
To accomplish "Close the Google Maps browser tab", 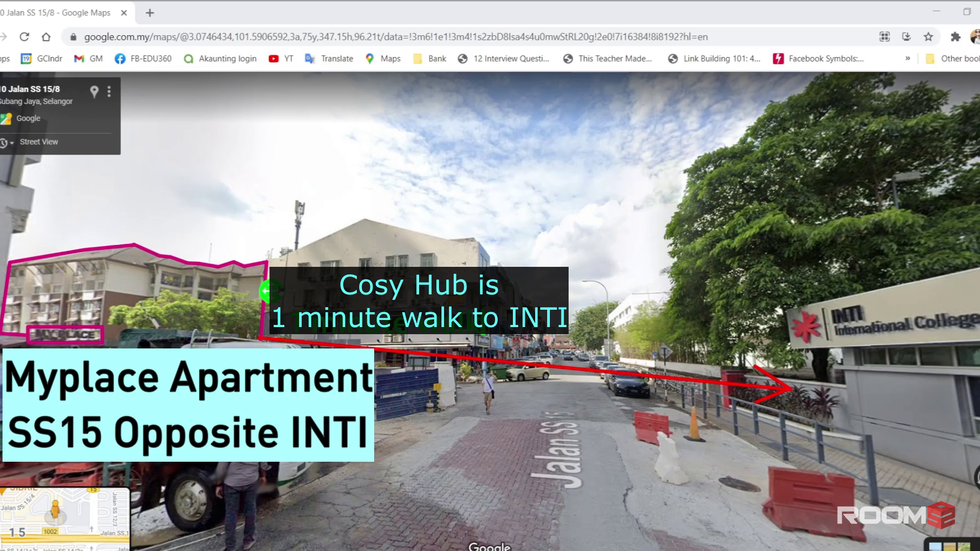I will tap(124, 13).
